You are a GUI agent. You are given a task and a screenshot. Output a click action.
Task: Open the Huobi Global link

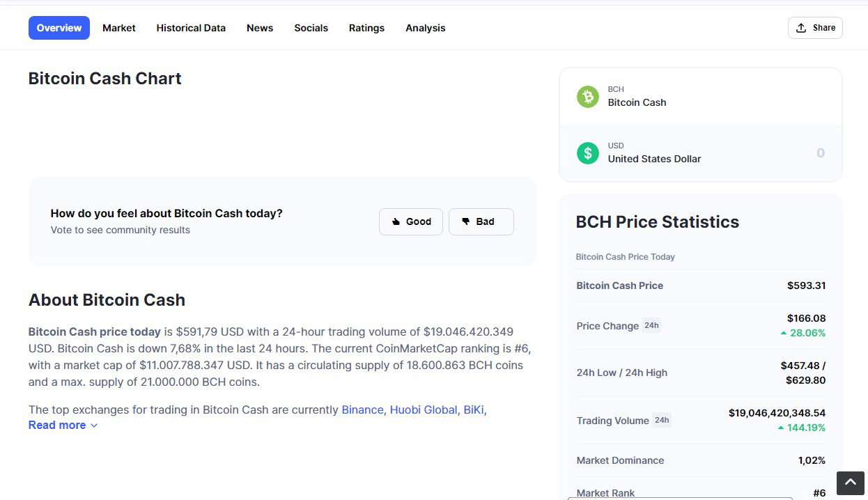click(424, 409)
